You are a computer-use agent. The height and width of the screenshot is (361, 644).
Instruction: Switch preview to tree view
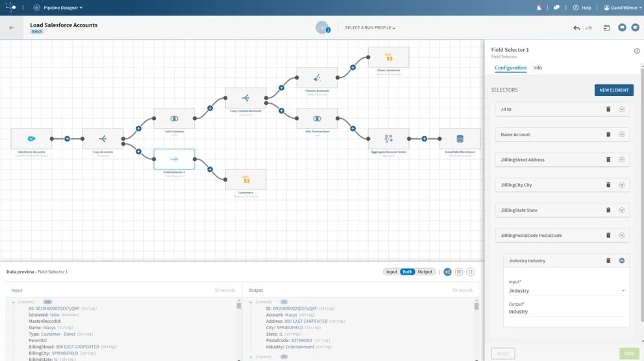tap(447, 272)
